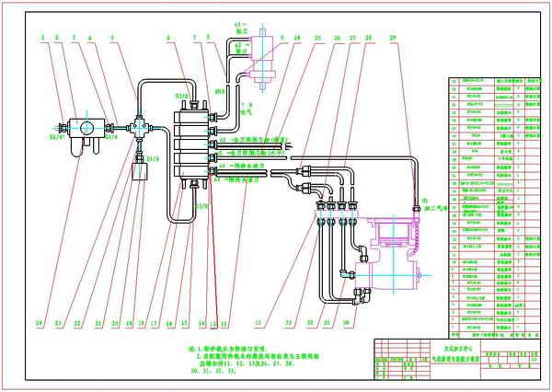Click callout number 7 in top row

(194, 38)
